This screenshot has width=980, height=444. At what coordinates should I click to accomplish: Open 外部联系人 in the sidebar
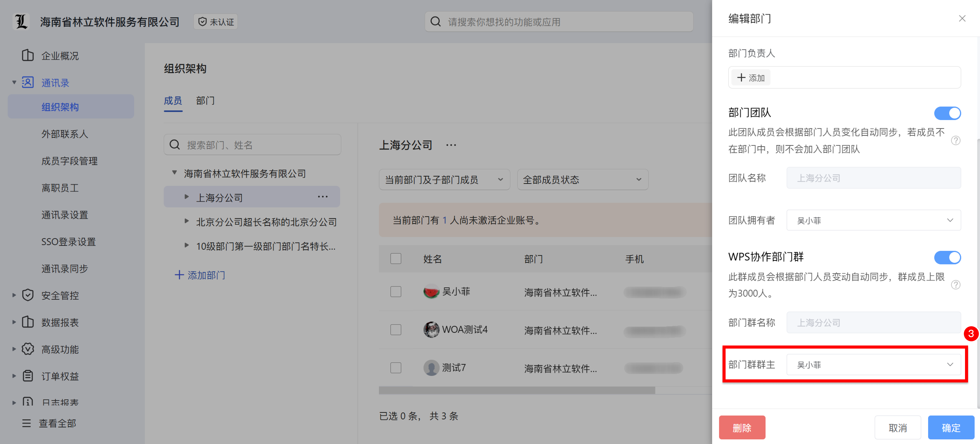click(65, 134)
